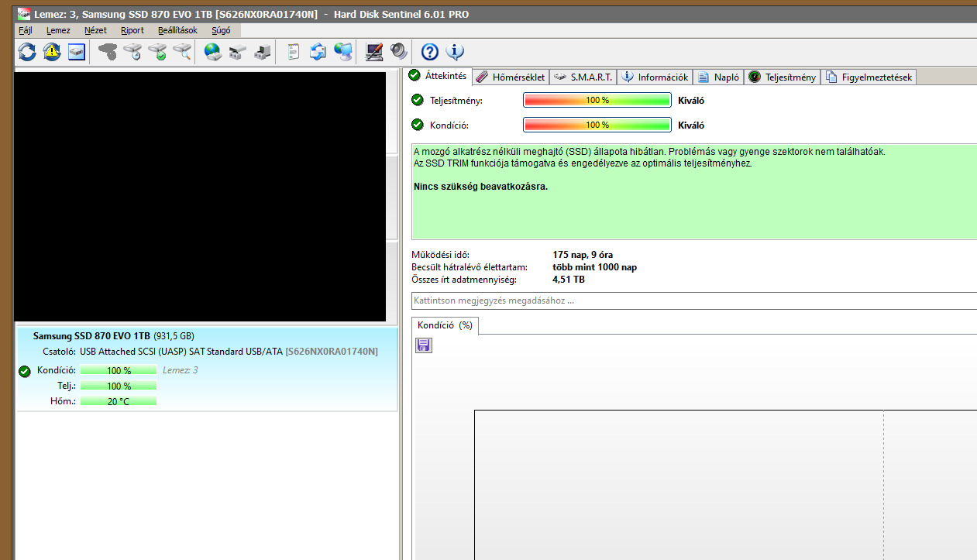Click the blue question mark help icon
The height and width of the screenshot is (560, 977).
(x=430, y=52)
